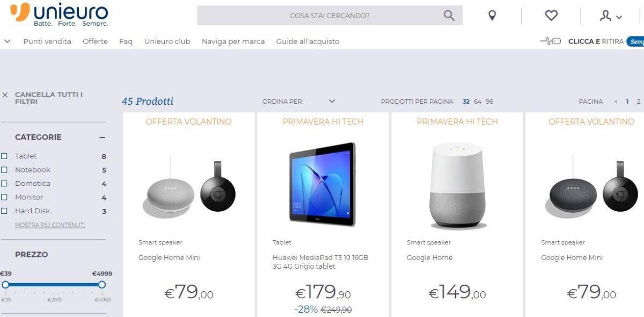Image resolution: width=644 pixels, height=317 pixels.
Task: Click Mostra più contenuti link
Action: 51,224
